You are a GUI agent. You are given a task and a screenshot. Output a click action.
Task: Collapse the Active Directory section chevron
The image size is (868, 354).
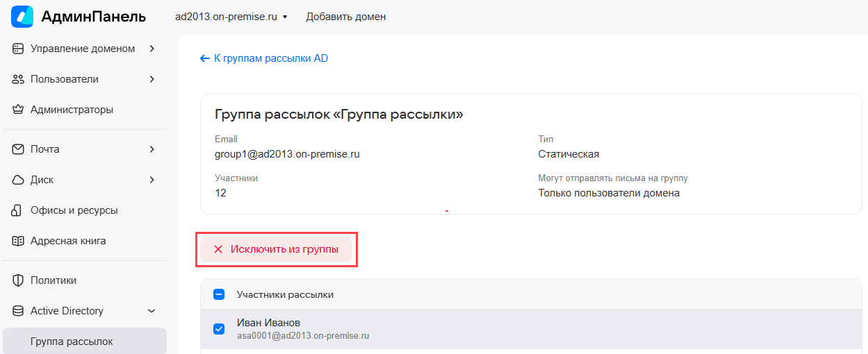pyautogui.click(x=152, y=311)
